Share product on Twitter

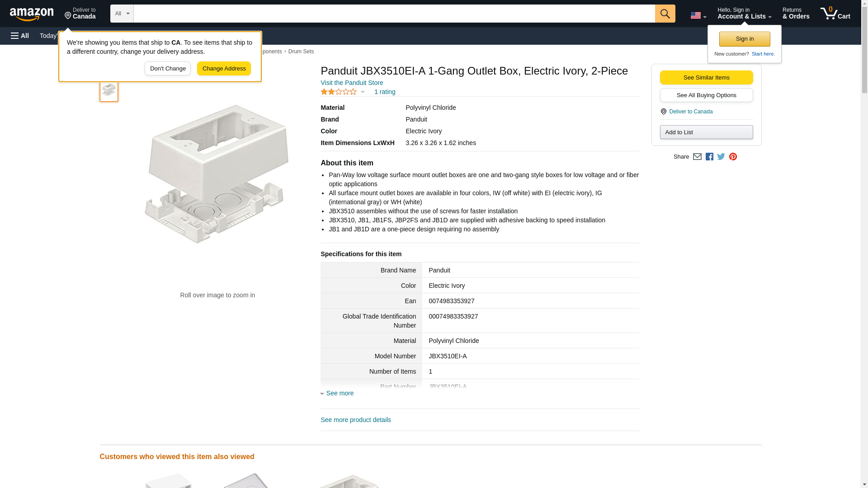coord(721,157)
